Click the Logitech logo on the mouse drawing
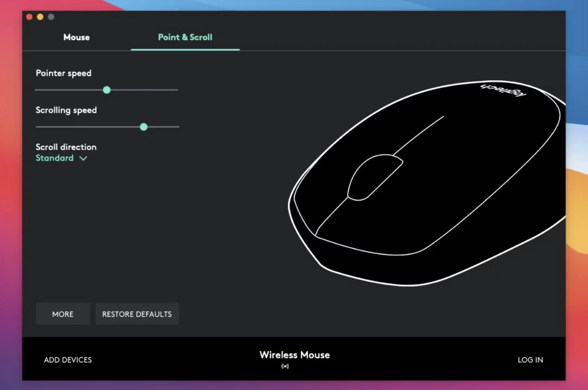This screenshot has height=390, width=588. coord(503,90)
